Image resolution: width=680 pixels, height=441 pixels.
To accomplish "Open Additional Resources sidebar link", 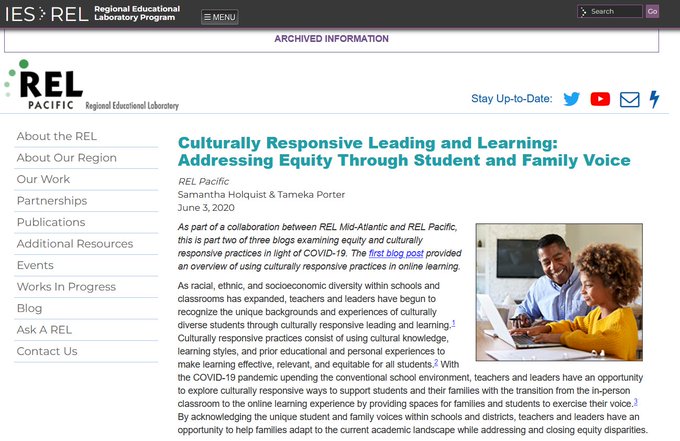I will (75, 244).
